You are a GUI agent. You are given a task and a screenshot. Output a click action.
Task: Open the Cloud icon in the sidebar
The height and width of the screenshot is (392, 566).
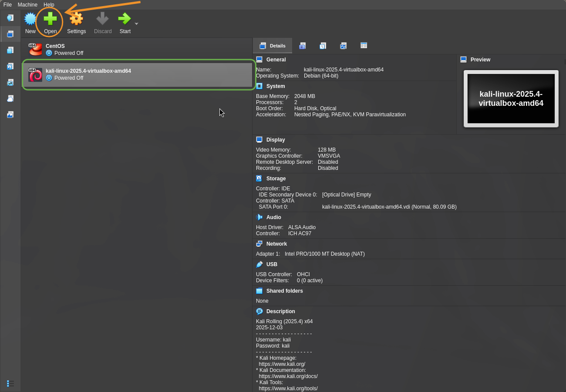point(10,98)
